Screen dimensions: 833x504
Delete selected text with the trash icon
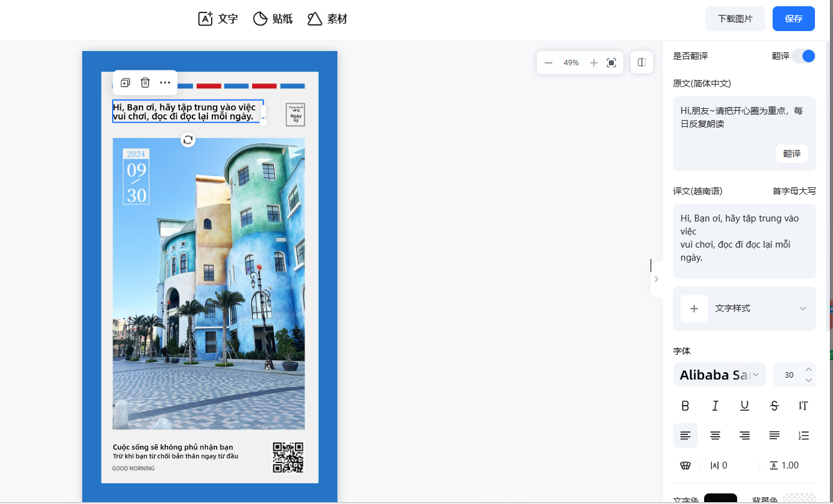145,83
